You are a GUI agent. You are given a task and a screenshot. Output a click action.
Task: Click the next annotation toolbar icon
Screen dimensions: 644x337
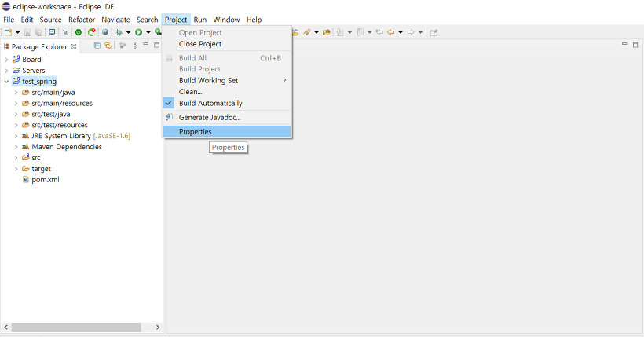click(x=340, y=32)
